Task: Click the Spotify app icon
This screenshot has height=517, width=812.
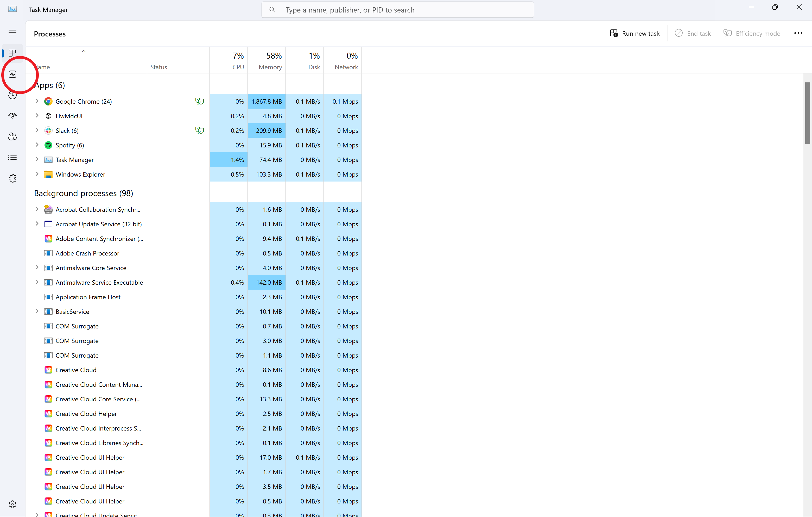Action: click(49, 145)
